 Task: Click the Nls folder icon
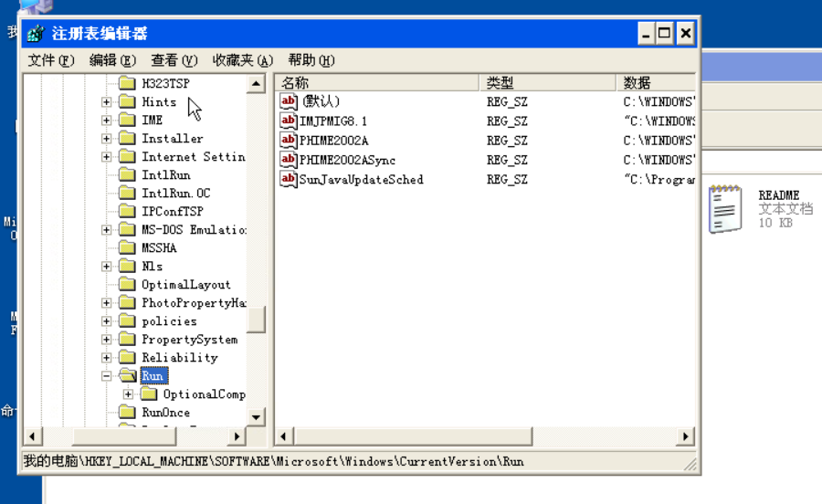click(127, 266)
